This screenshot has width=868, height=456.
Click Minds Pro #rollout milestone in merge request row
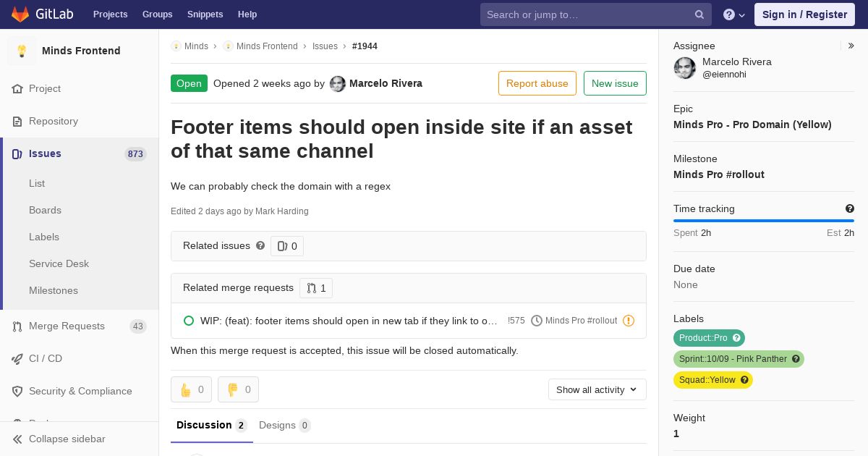pos(581,321)
